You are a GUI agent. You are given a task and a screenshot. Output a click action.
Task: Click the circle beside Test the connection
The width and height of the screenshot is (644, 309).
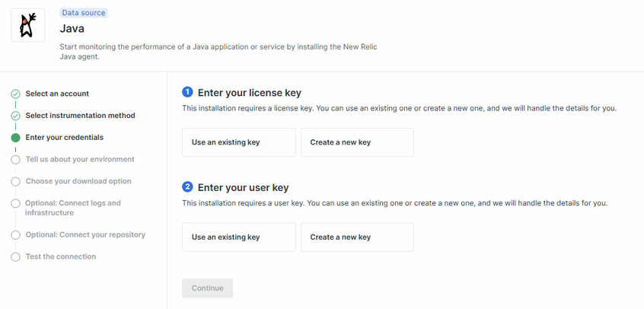[15, 257]
